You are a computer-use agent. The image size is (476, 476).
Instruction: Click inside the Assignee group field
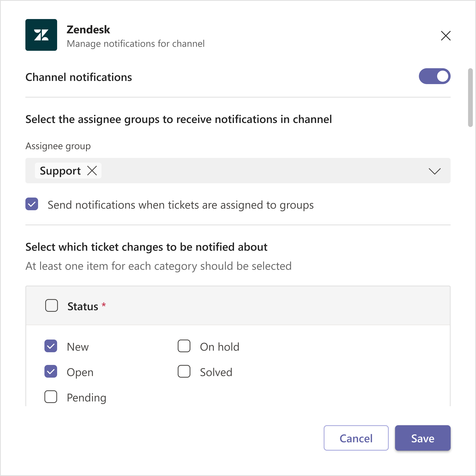[x=238, y=171]
